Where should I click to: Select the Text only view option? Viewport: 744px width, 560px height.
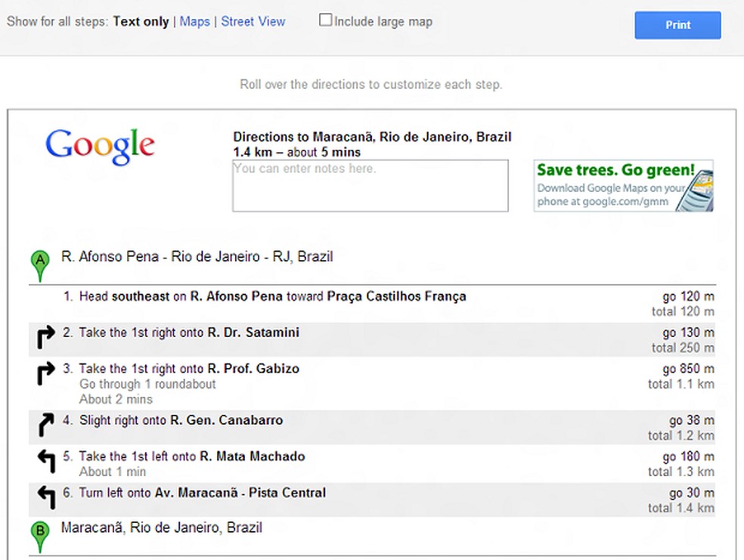pyautogui.click(x=141, y=22)
